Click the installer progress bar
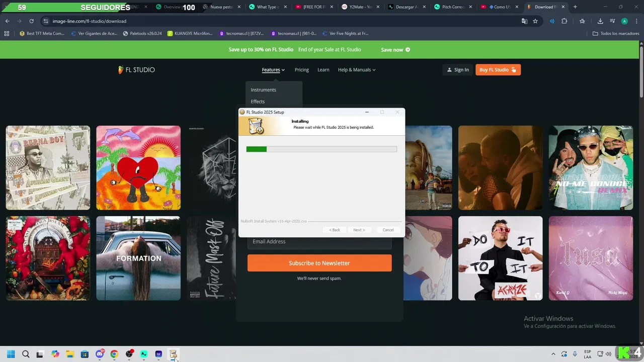This screenshot has height=362, width=644. click(x=321, y=149)
